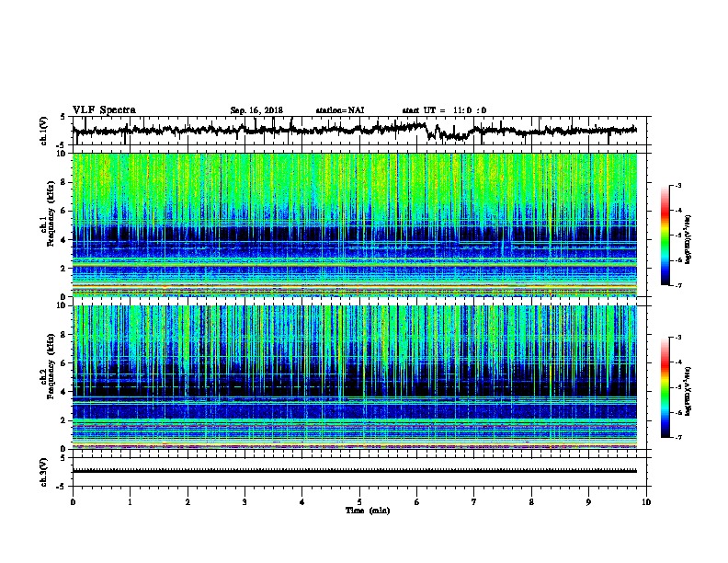Click the "station=NAI" header label
The width and height of the screenshot is (728, 563).
pos(340,110)
